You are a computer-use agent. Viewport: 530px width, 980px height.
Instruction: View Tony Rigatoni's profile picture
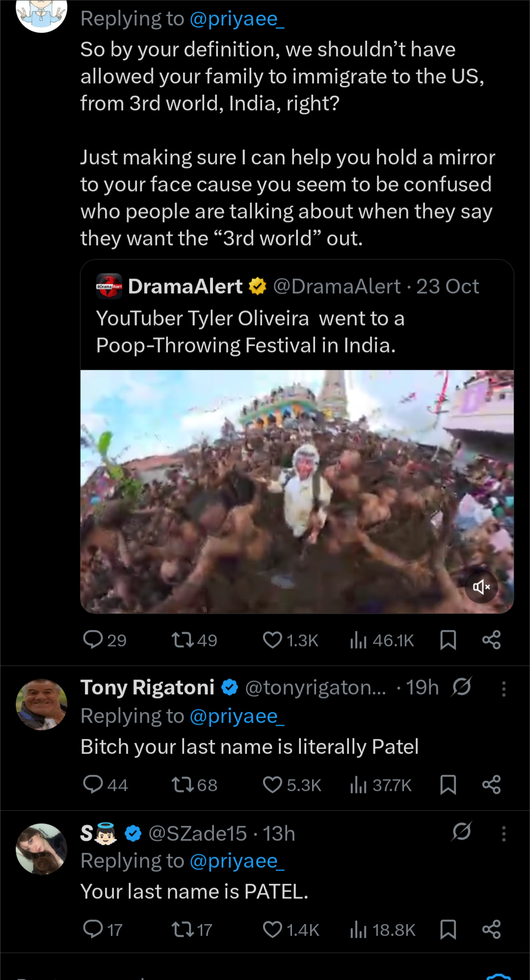[x=42, y=704]
